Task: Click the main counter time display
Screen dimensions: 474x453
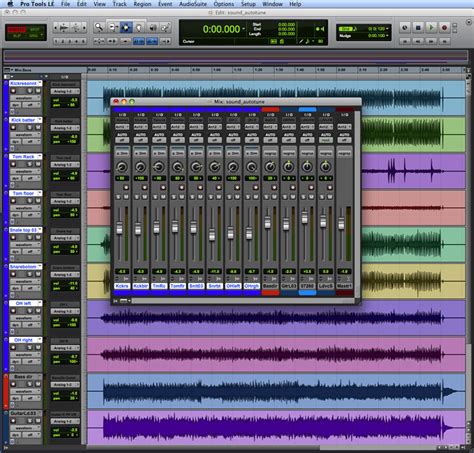Action: 221,29
